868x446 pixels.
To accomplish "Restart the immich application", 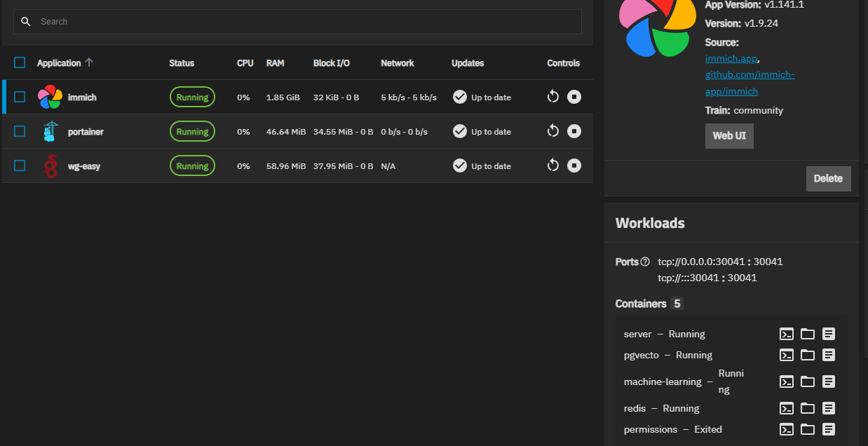I will pyautogui.click(x=553, y=97).
